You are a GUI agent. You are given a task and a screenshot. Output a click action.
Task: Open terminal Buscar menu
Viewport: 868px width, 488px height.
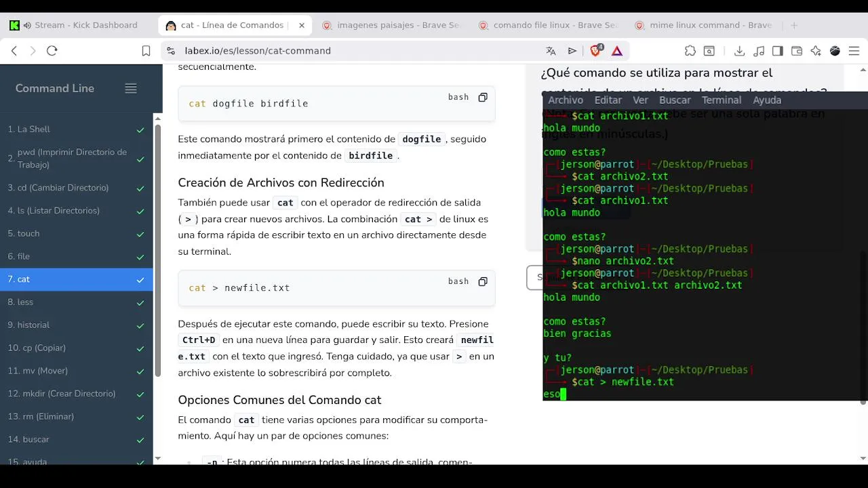click(675, 100)
